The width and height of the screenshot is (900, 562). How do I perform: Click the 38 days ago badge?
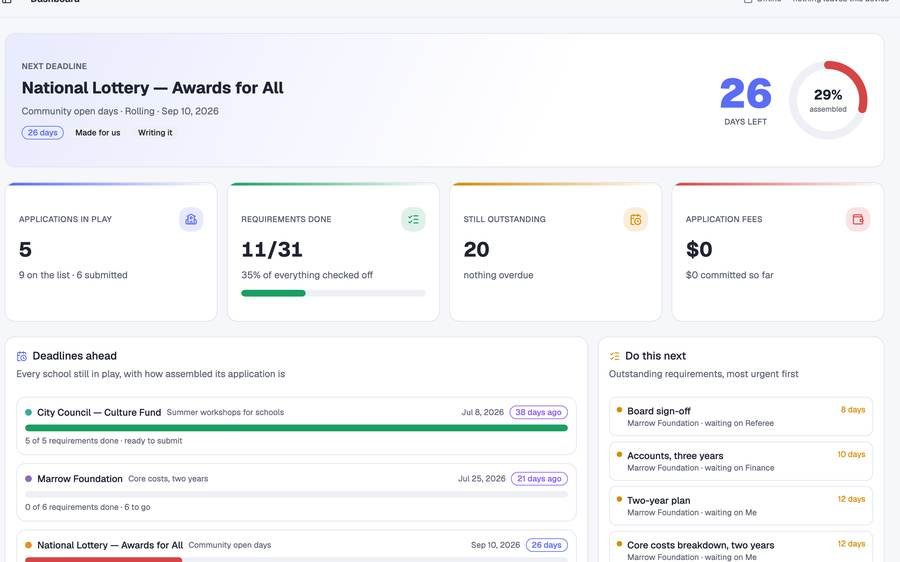(538, 412)
